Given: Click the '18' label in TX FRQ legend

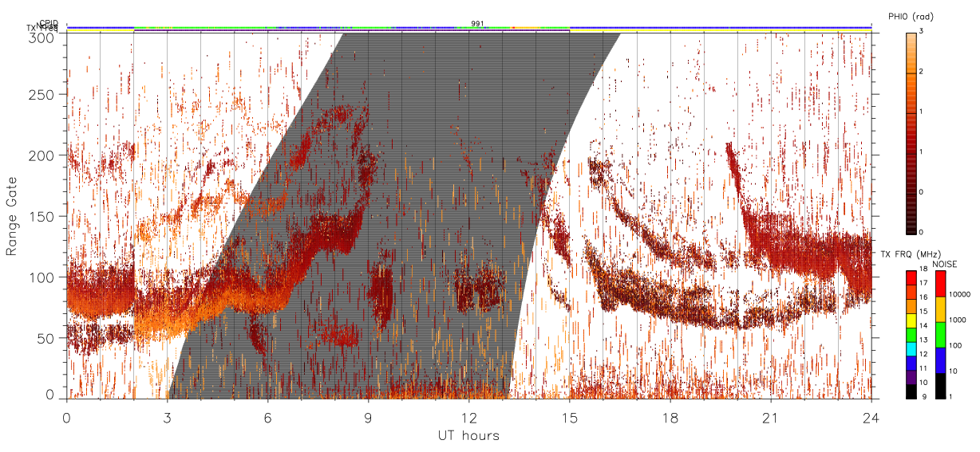Looking at the screenshot, I should pos(923,269).
